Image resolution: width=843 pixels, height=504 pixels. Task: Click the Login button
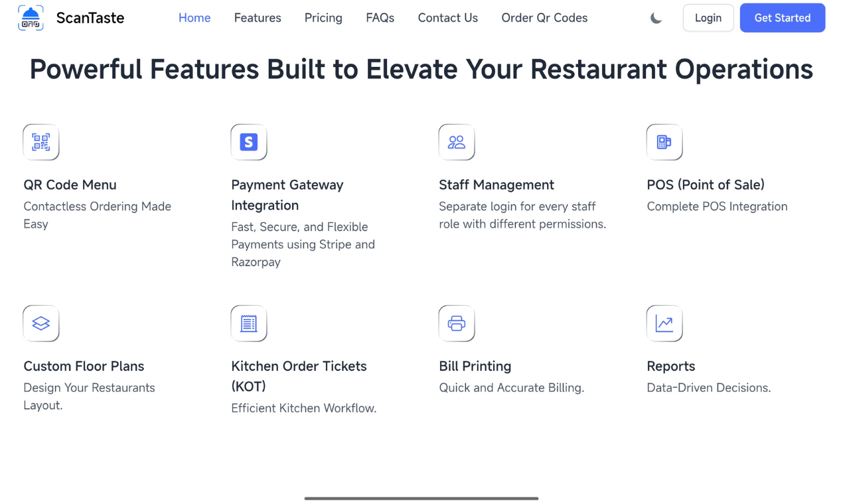[708, 18]
